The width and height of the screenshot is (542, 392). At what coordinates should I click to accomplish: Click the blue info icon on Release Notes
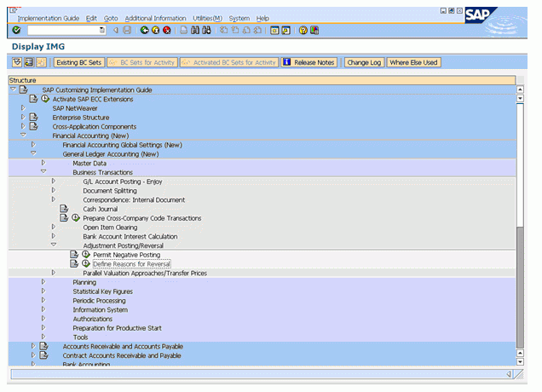click(x=286, y=62)
